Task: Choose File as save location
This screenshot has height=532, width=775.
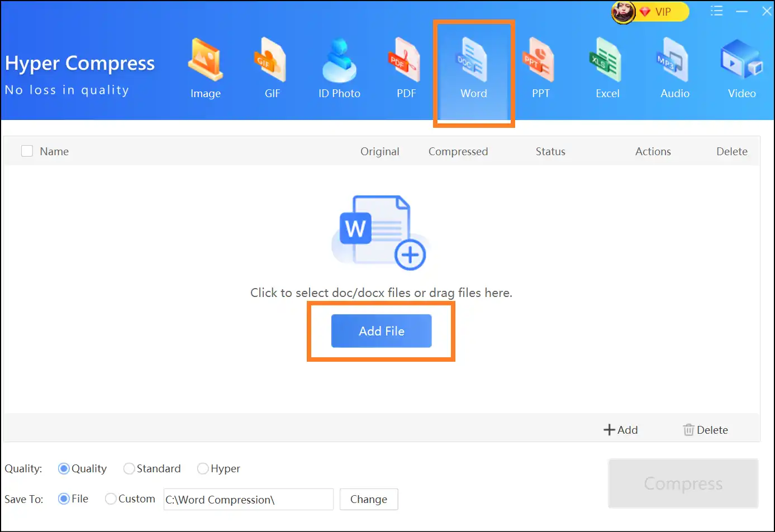Action: [x=73, y=499]
